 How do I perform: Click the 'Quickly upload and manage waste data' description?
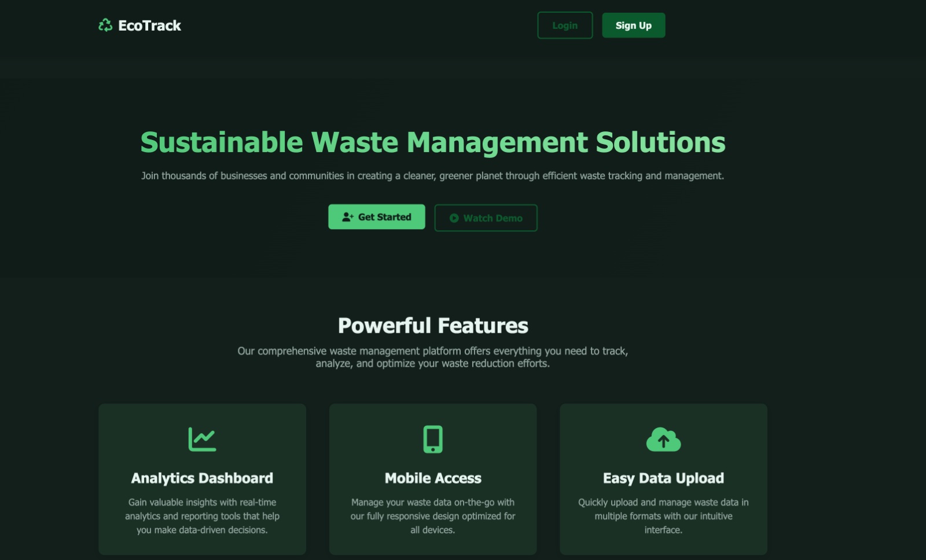point(663,516)
